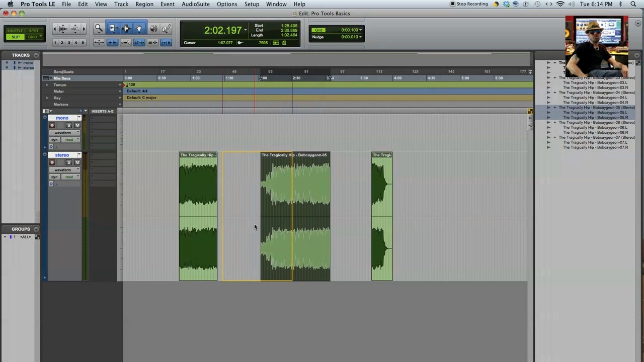
Task: Open mono track name dropdown arrow
Action: [x=78, y=118]
